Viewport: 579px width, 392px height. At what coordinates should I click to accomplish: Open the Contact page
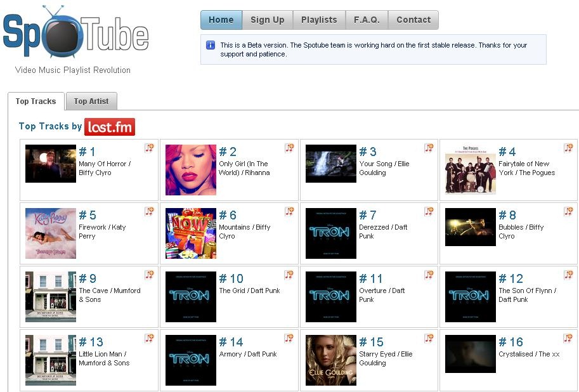click(413, 20)
